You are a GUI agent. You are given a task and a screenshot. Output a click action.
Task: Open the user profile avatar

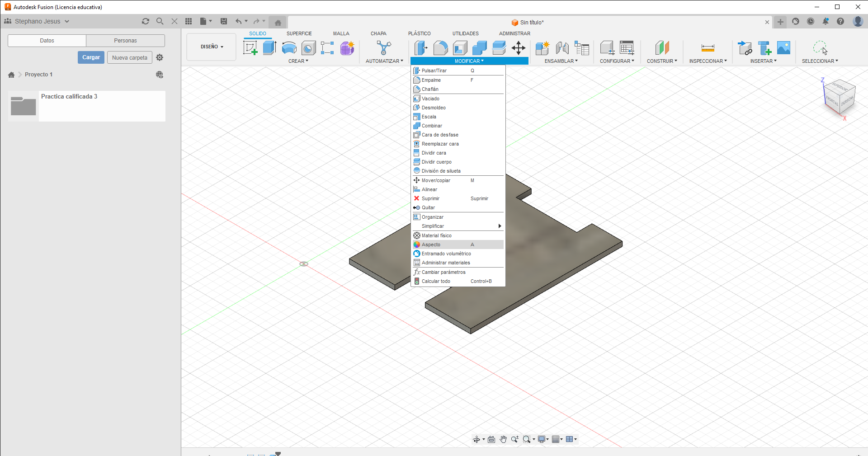(858, 21)
